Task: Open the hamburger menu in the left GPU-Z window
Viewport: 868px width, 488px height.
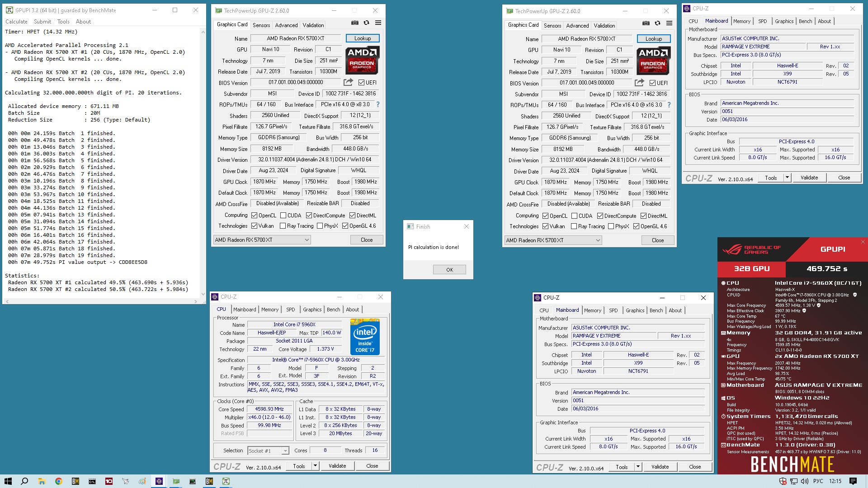Action: point(378,23)
